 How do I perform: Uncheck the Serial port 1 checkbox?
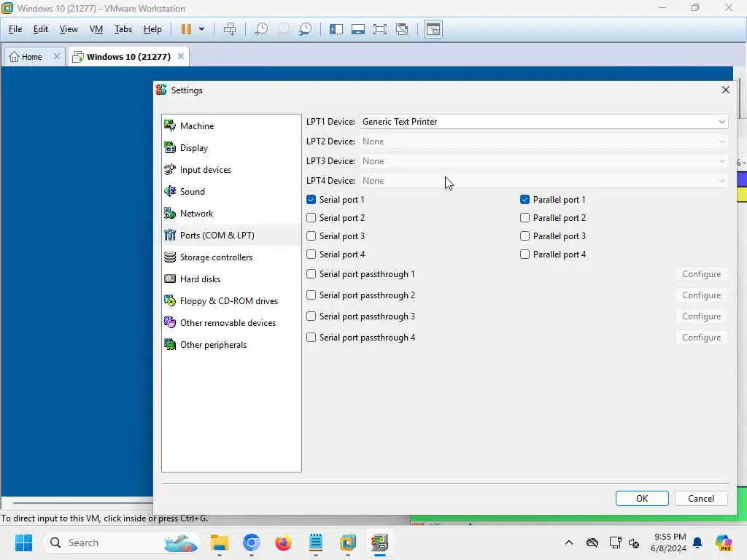click(311, 200)
